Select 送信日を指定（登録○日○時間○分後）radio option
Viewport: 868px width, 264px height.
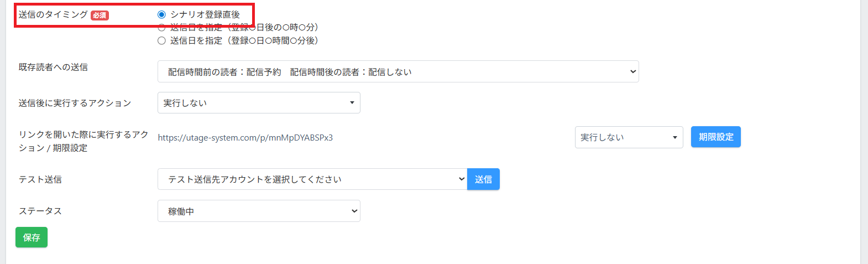161,40
